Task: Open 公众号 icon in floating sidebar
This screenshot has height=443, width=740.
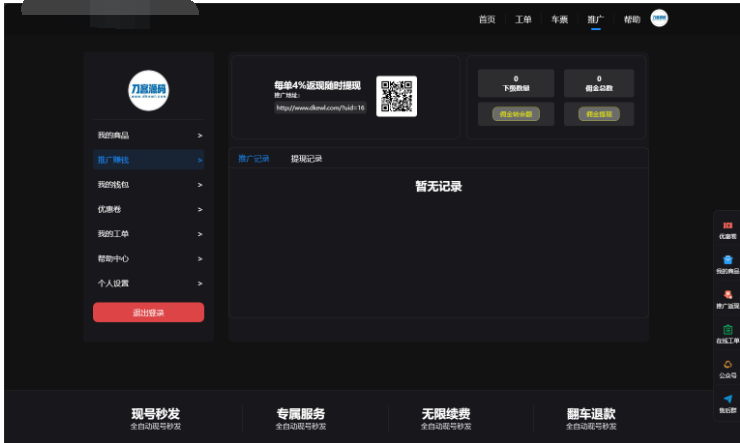Action: pyautogui.click(x=727, y=364)
